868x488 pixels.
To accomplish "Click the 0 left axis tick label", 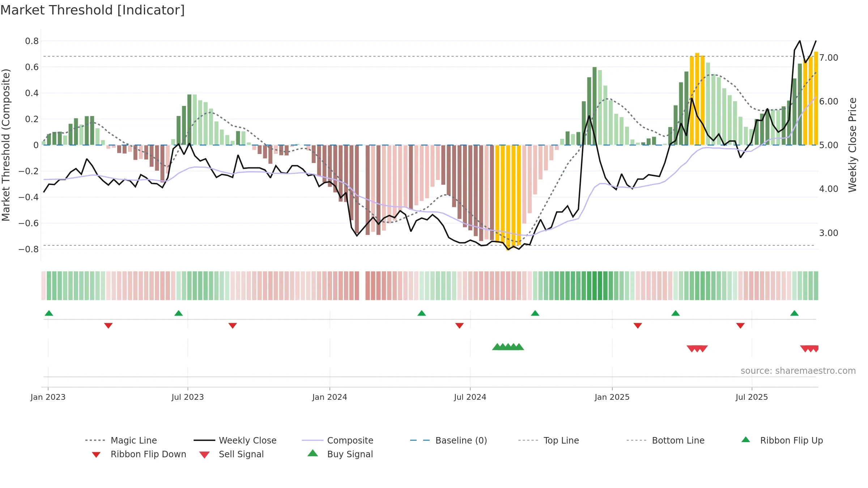I will (x=36, y=145).
